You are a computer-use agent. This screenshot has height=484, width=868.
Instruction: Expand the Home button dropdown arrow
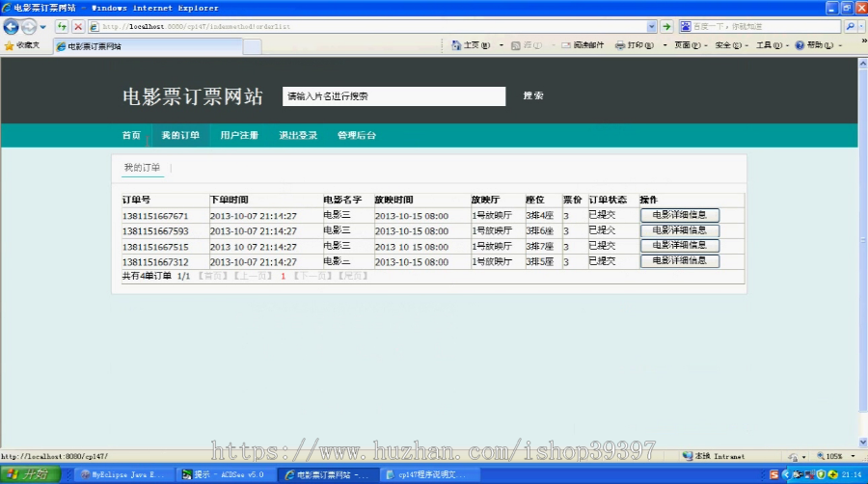(x=502, y=45)
